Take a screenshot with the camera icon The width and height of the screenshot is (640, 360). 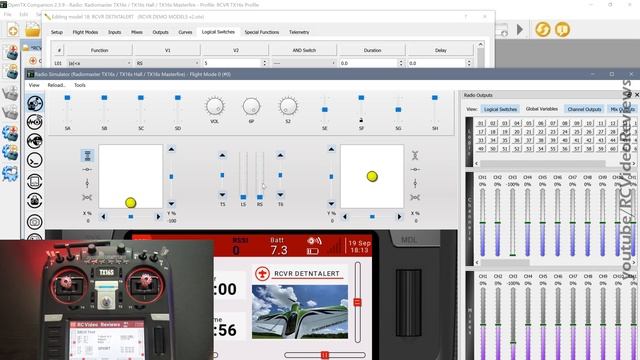(x=35, y=222)
